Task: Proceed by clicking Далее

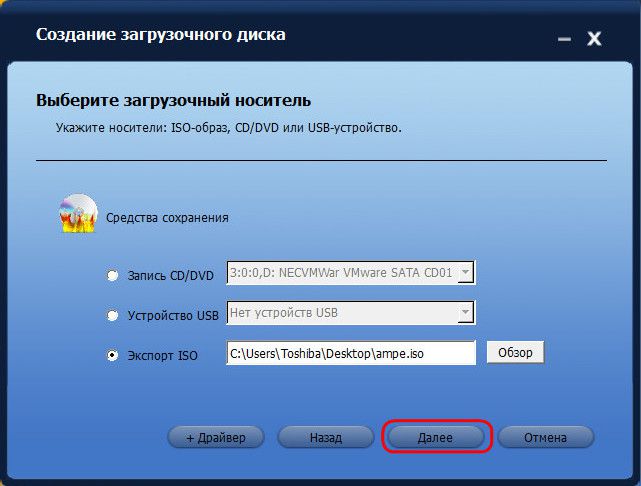Action: click(x=435, y=437)
